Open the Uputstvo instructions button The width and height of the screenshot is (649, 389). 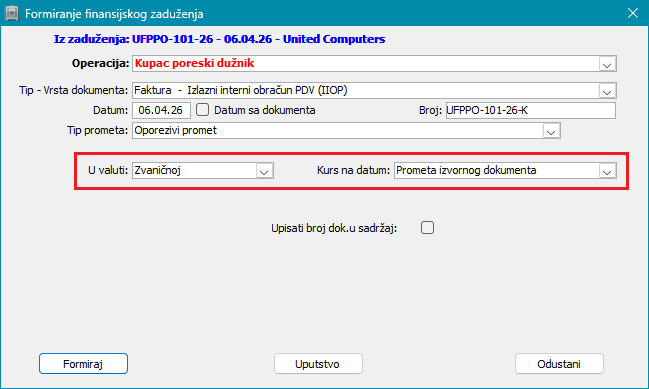click(318, 364)
